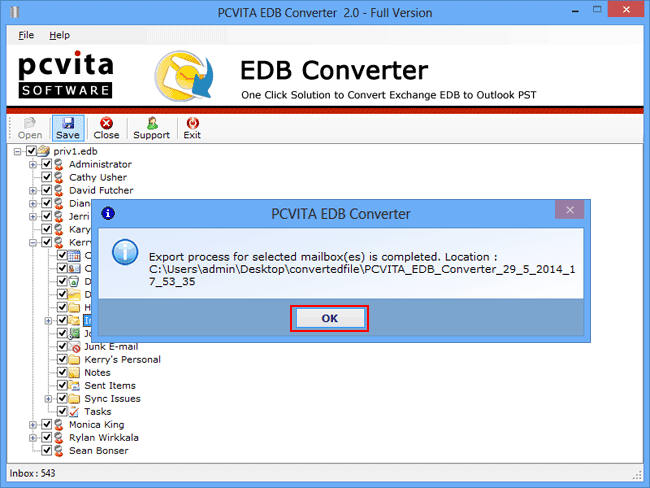Click the Cathy Usher mailbox icon

(59, 177)
